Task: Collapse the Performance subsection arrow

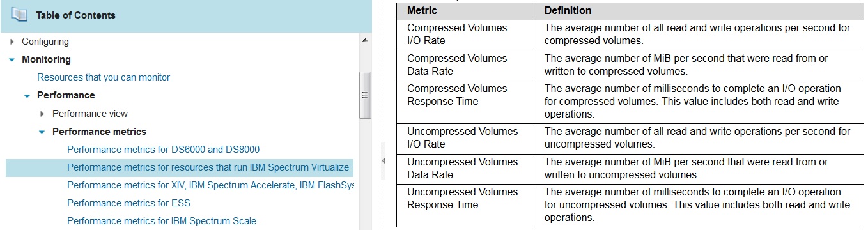Action: click(x=27, y=95)
